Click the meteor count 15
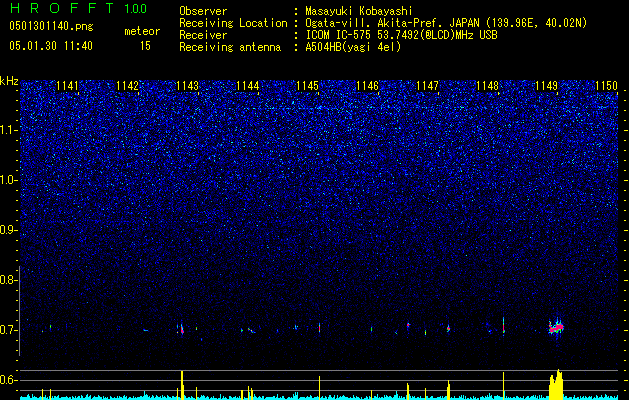This screenshot has height=400, width=629. [x=145, y=46]
